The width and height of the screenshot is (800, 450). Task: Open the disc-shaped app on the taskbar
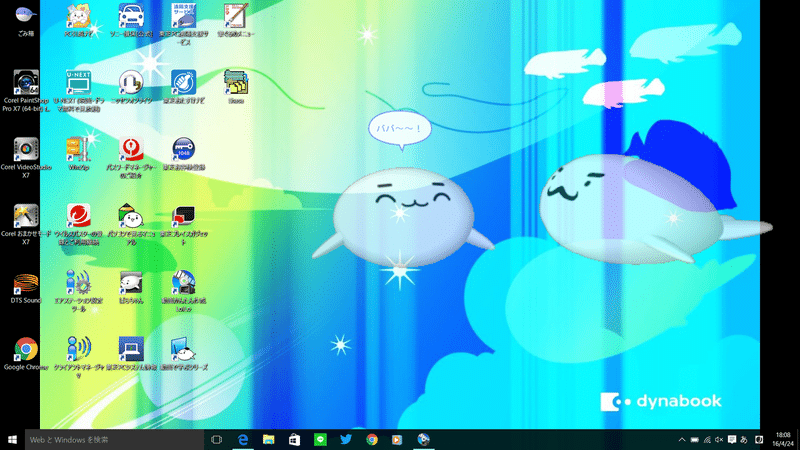[x=423, y=440]
